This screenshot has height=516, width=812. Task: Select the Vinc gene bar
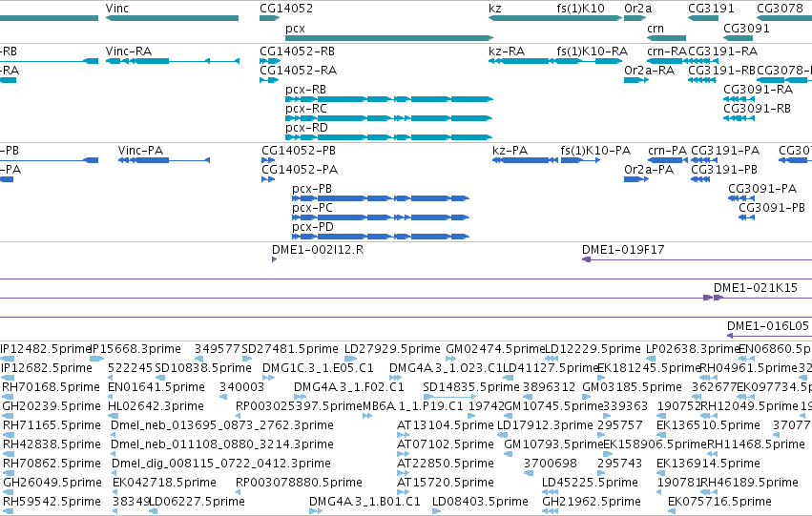tap(172, 18)
